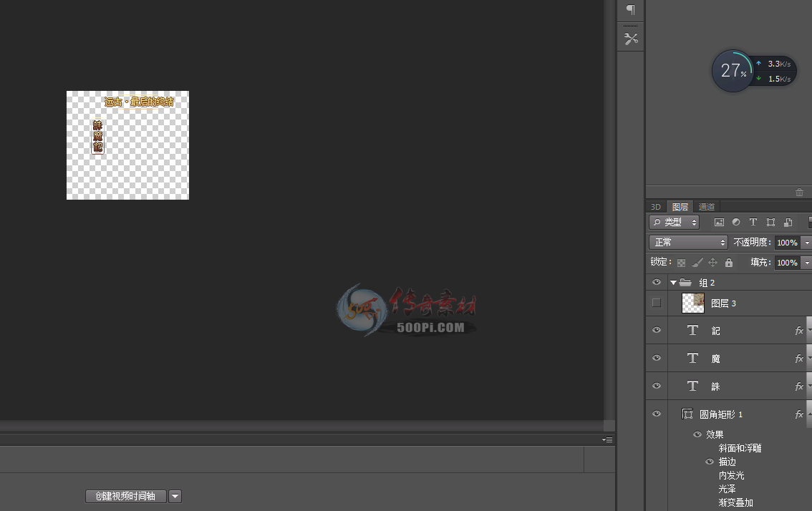The width and height of the screenshot is (812, 511).
Task: Filter layers by pixel layers icon
Action: click(719, 222)
